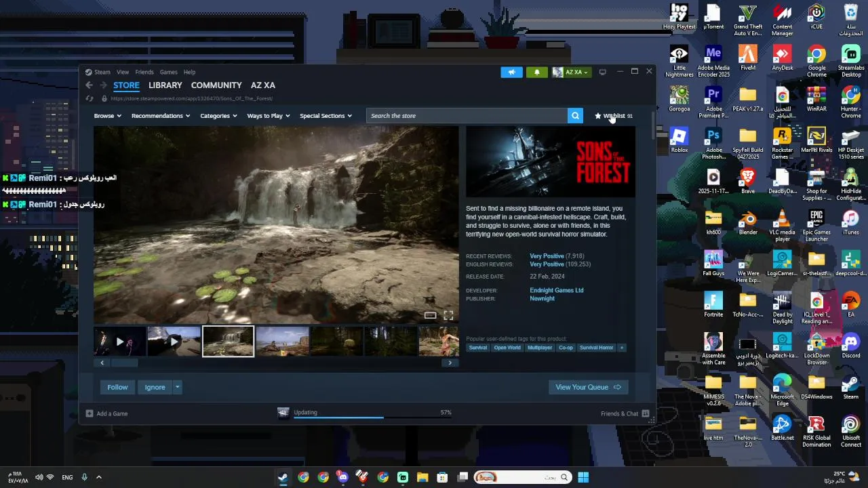Open the Newnight publisher link
This screenshot has height=488, width=868.
tap(542, 298)
